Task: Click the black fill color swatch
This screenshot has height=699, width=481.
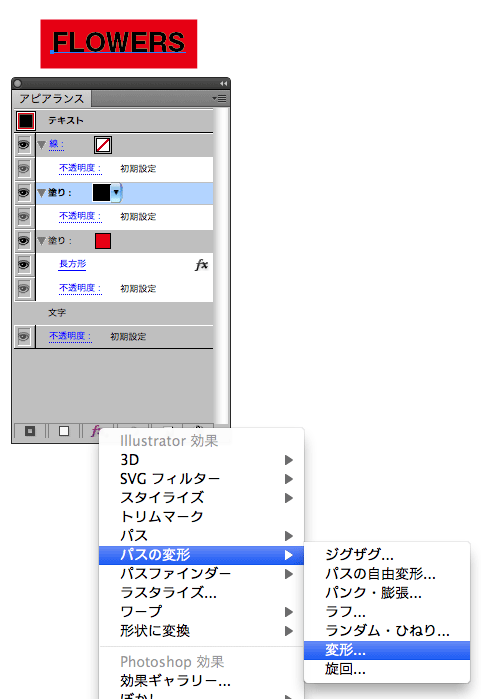Action: pos(101,193)
